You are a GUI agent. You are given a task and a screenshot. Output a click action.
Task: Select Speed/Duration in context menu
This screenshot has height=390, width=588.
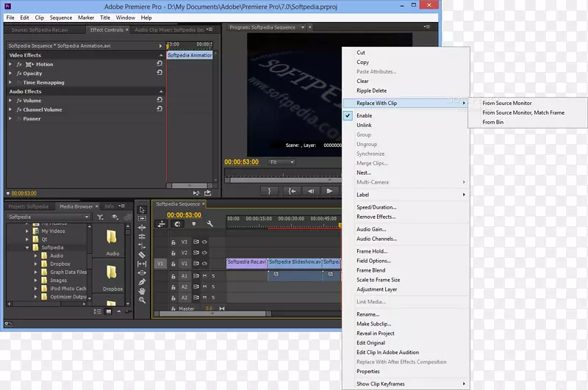406,207
